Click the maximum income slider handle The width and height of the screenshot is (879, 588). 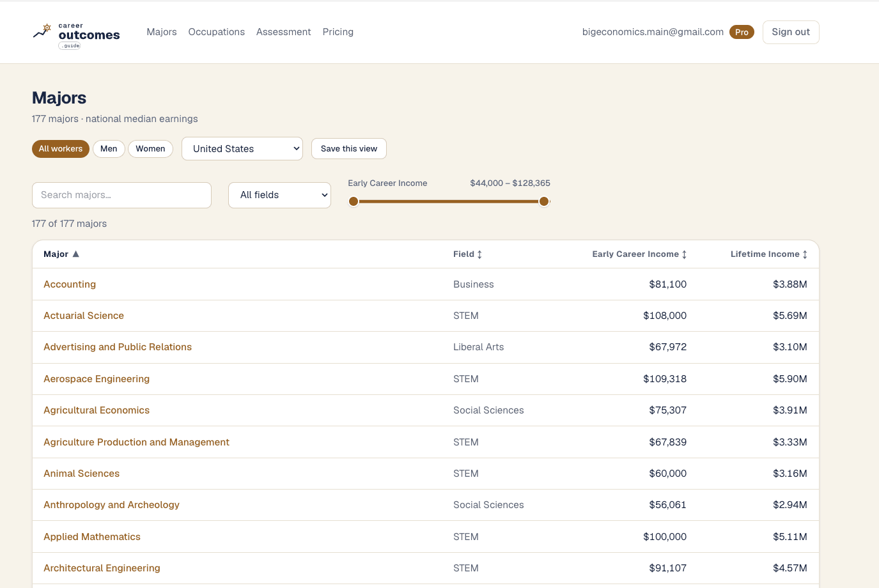[544, 201]
